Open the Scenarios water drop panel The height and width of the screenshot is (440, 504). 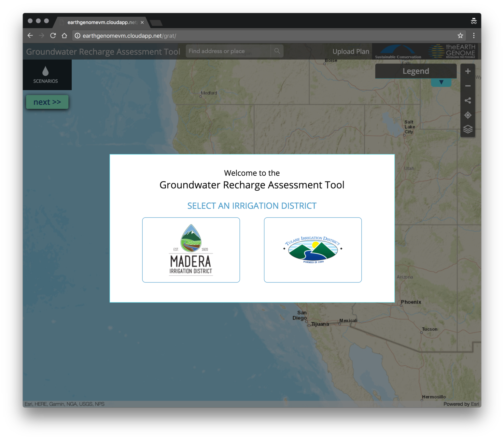tap(46, 75)
